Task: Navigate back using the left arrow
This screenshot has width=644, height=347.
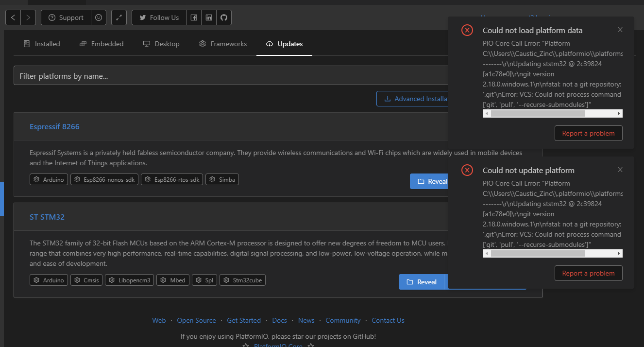Action: pyautogui.click(x=13, y=17)
